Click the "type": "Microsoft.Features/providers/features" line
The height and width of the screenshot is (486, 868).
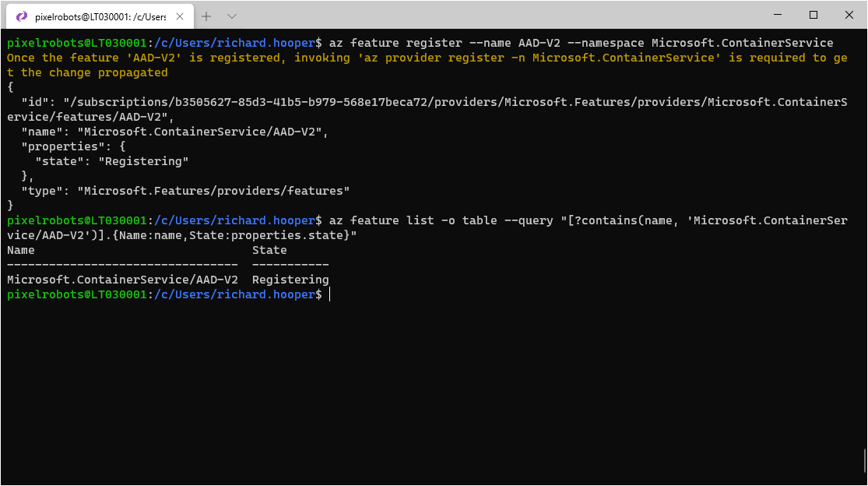pyautogui.click(x=185, y=191)
